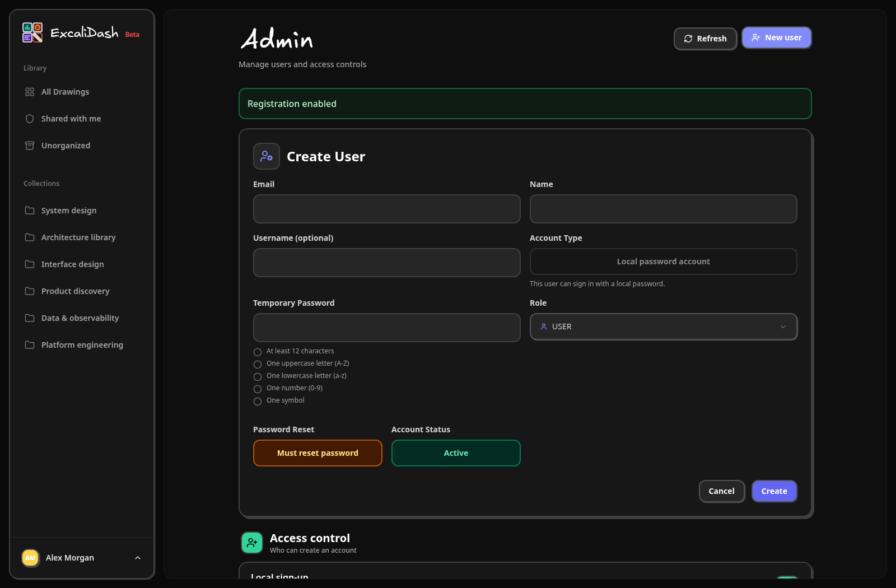This screenshot has width=896, height=588.
Task: Click the "Admin" page heading
Action: pos(277,39)
